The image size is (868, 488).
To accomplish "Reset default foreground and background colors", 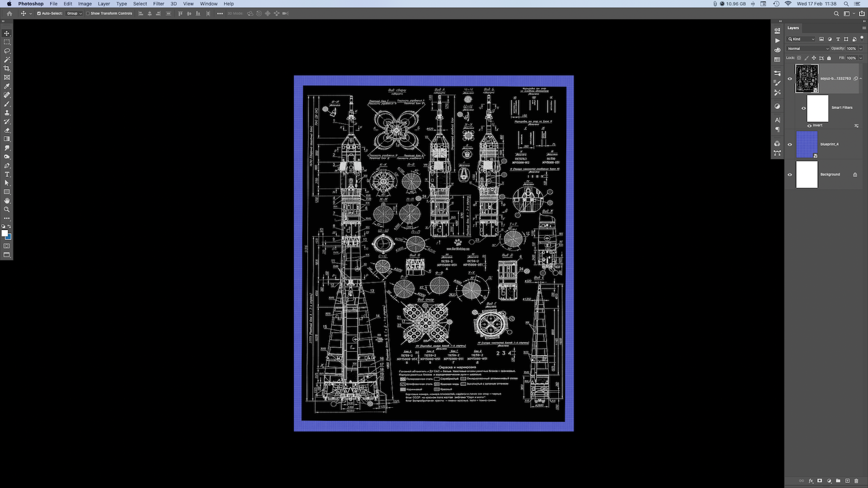I will pyautogui.click(x=3, y=226).
